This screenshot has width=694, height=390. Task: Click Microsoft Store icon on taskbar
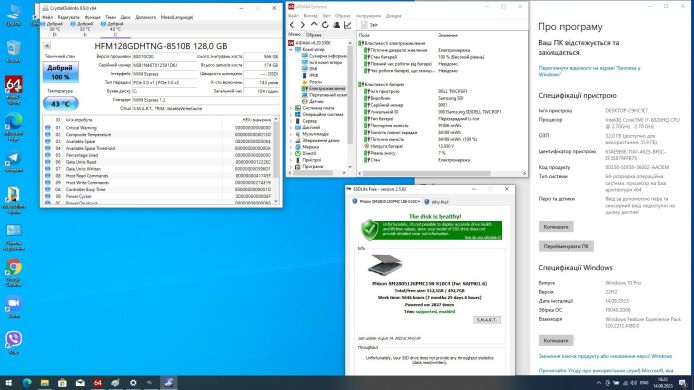[x=62, y=382]
